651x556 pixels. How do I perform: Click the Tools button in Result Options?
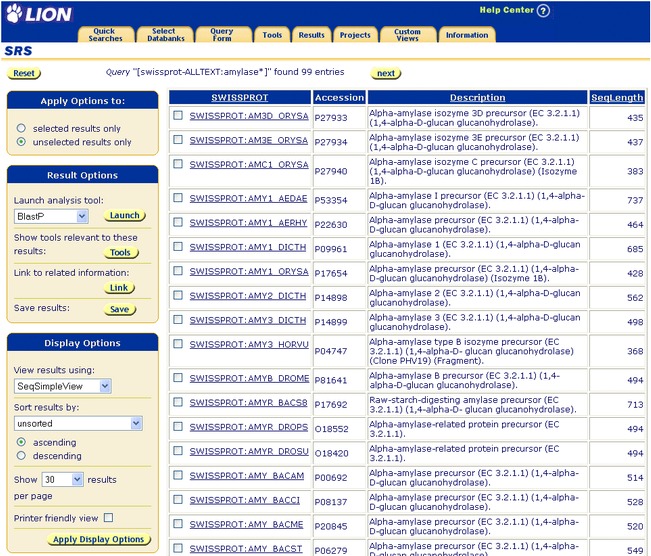click(x=121, y=252)
